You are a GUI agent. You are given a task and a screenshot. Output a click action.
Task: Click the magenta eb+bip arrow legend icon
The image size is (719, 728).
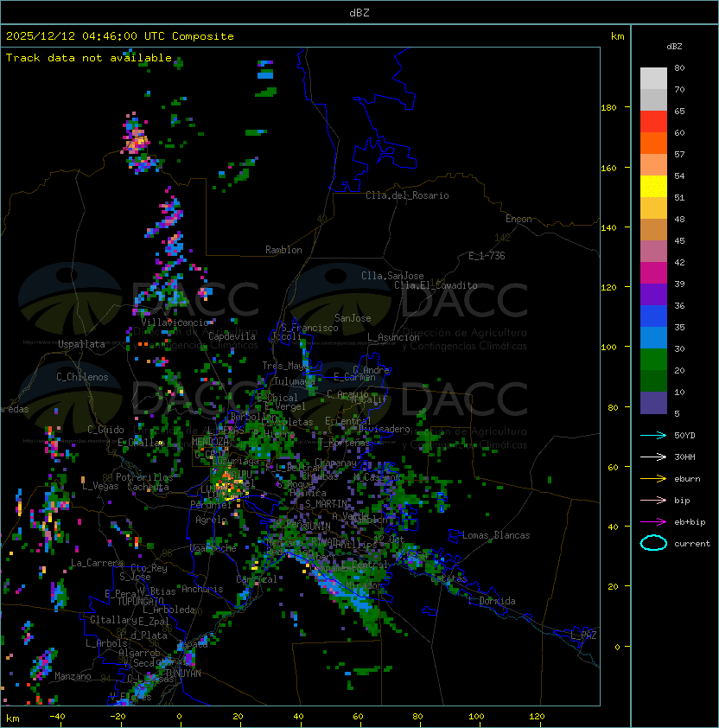pos(653,522)
